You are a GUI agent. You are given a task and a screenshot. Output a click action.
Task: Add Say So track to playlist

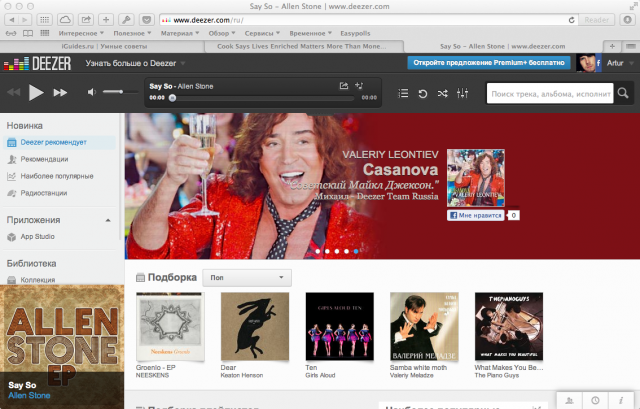(359, 86)
